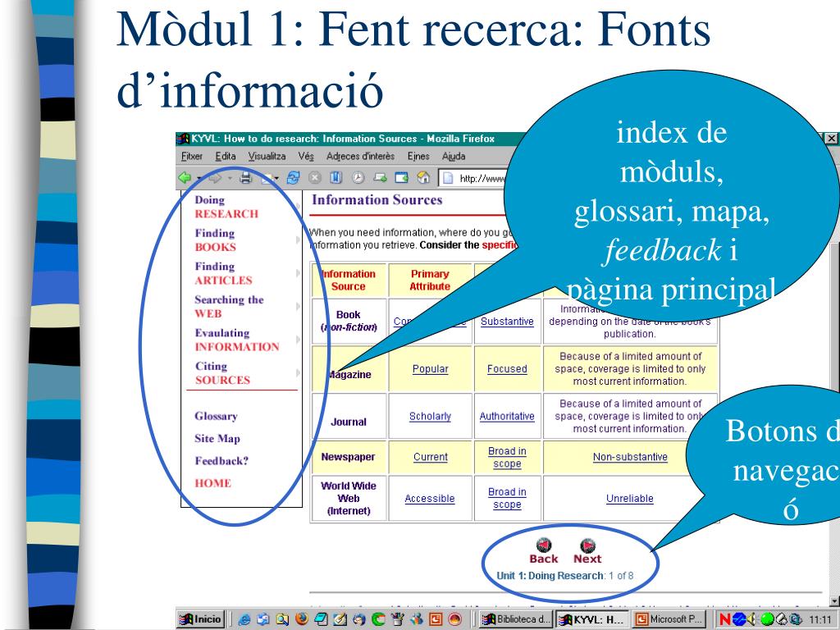The width and height of the screenshot is (840, 630).
Task: Open the Back button history dropdown arrow
Action: click(x=199, y=178)
